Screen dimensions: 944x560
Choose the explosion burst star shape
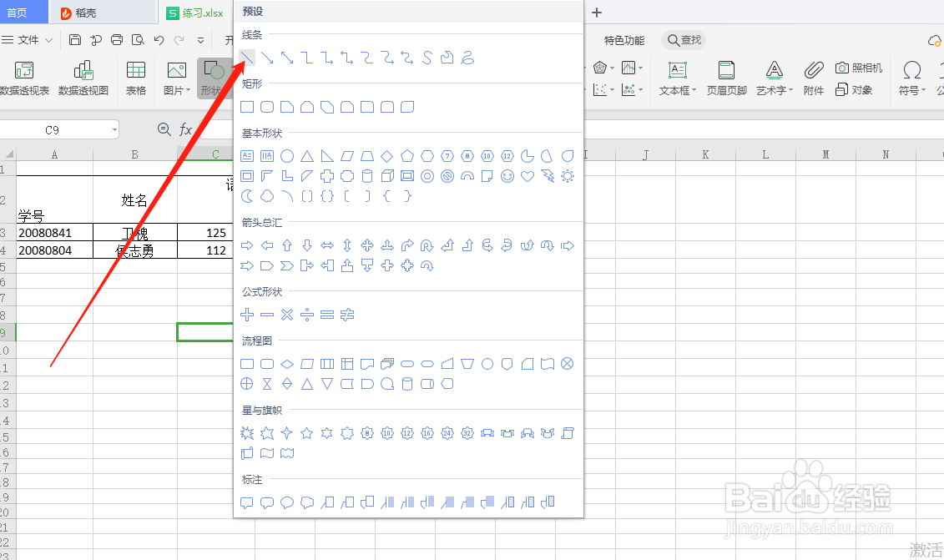click(247, 433)
